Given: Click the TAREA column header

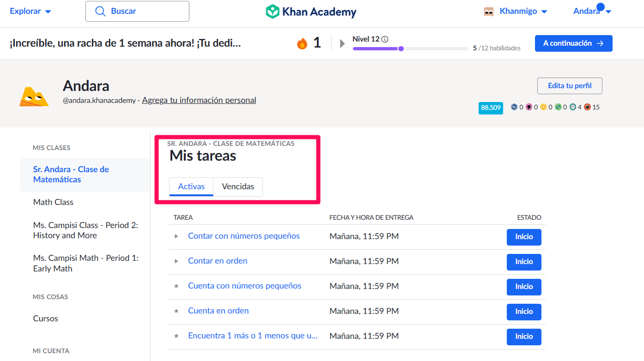Looking at the screenshot, I should coord(183,217).
